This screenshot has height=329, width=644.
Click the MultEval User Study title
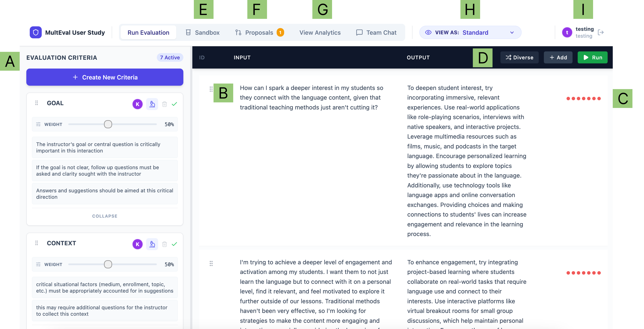tap(75, 33)
